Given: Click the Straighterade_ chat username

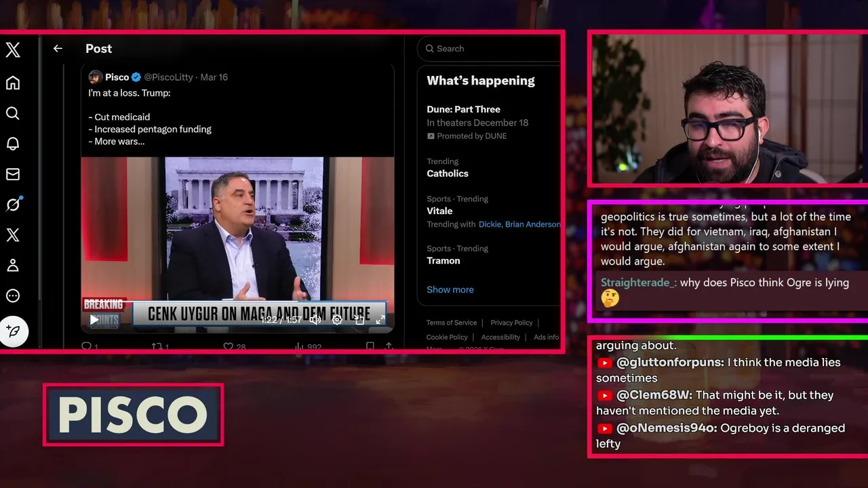Looking at the screenshot, I should pyautogui.click(x=638, y=283).
